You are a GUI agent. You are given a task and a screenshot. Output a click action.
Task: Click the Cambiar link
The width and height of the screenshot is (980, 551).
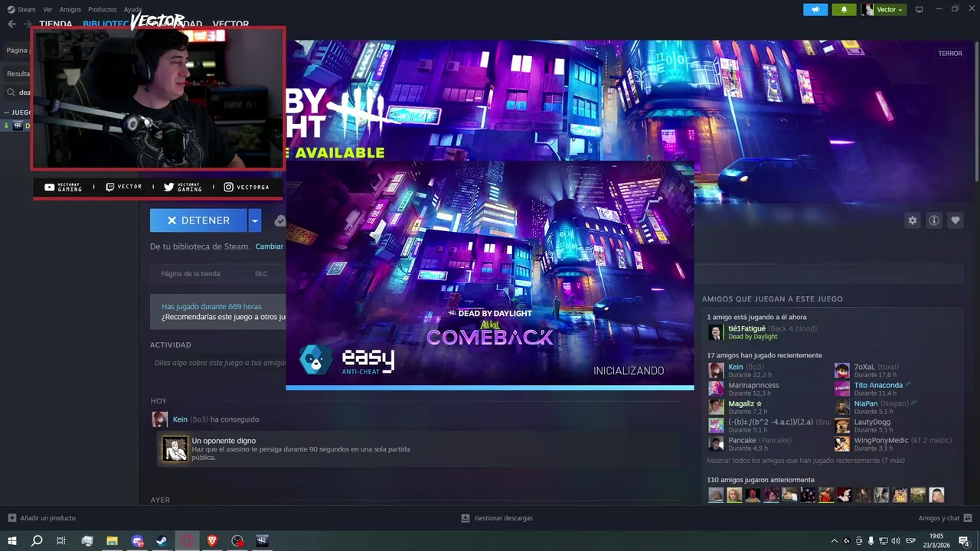(269, 246)
